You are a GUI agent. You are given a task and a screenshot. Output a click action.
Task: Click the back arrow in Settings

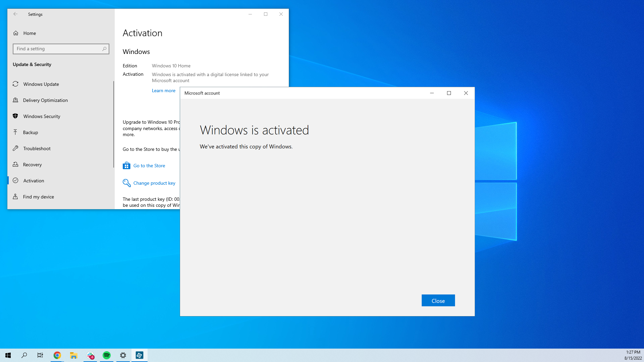tap(15, 14)
